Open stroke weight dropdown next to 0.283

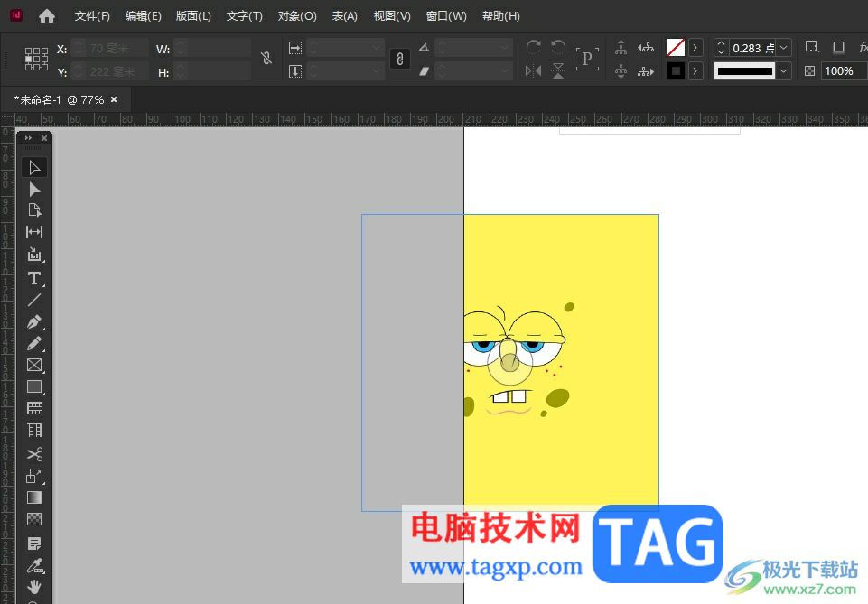(784, 48)
